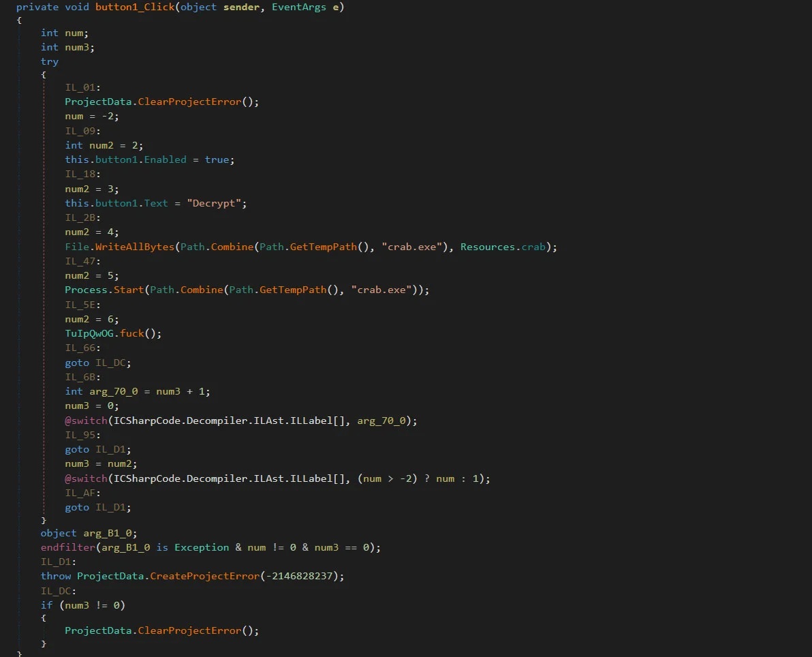The width and height of the screenshot is (812, 657).
Task: Click the 'try' keyword
Action: pos(50,61)
